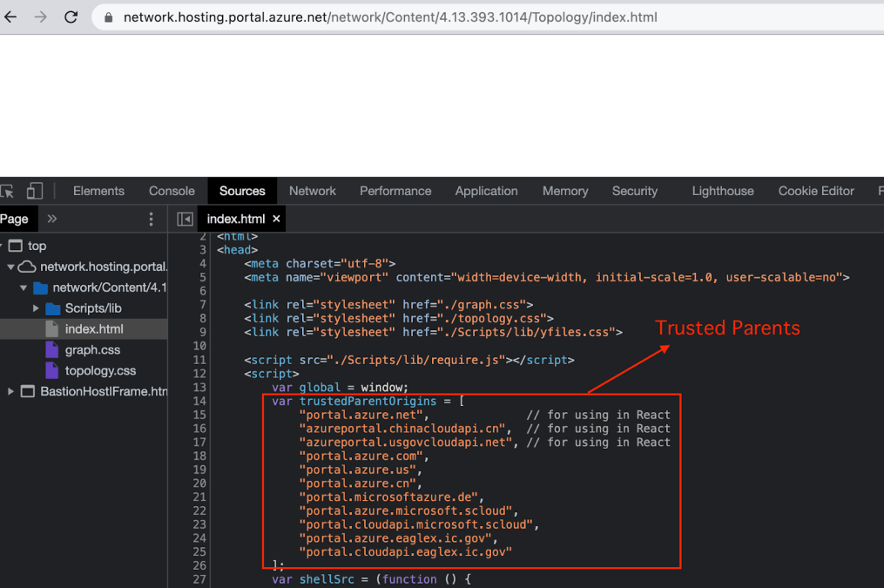884x588 pixels.
Task: Expand the Scripts/lib folder arrow
Action: [x=36, y=308]
